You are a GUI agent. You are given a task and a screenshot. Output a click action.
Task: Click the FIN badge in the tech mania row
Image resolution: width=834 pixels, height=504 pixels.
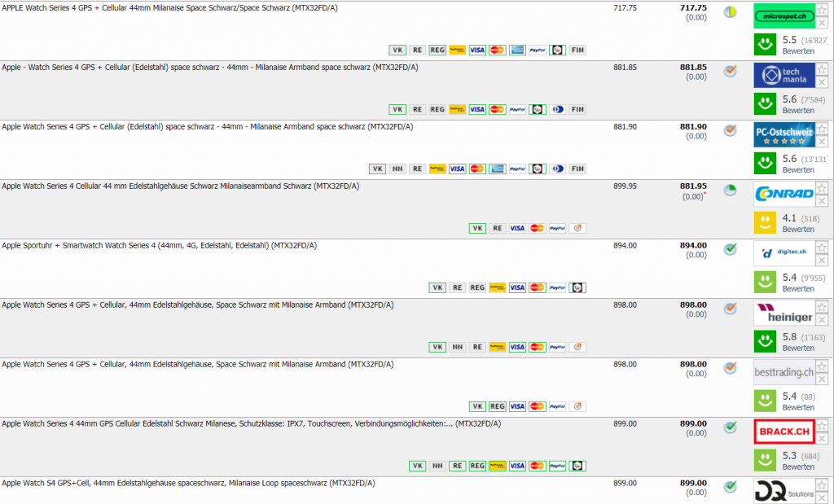click(x=577, y=109)
